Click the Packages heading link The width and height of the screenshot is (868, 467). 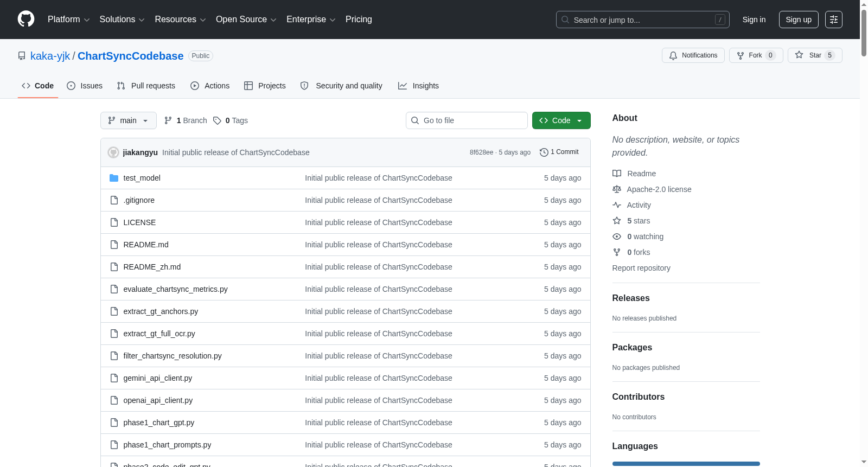pos(633,348)
